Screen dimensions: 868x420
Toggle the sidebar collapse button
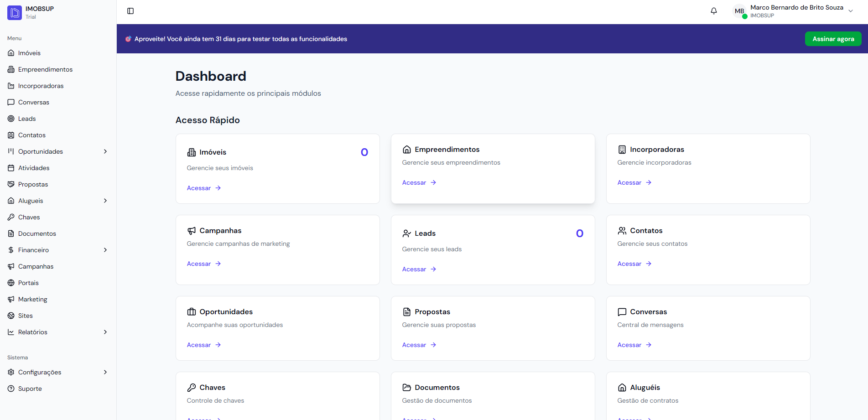click(x=130, y=11)
